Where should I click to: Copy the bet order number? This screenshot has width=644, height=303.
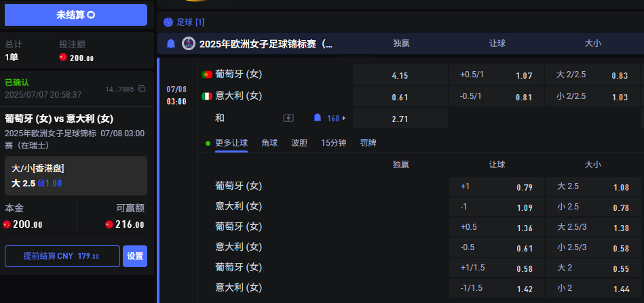[142, 89]
